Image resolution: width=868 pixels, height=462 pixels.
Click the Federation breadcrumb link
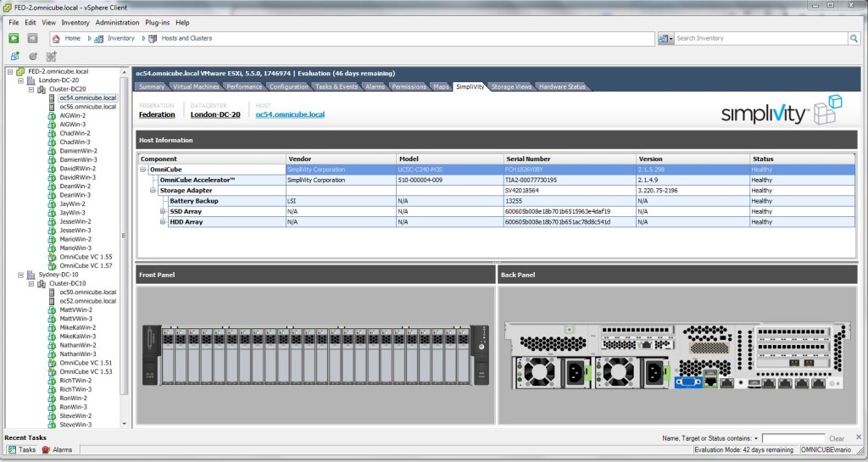[x=157, y=114]
